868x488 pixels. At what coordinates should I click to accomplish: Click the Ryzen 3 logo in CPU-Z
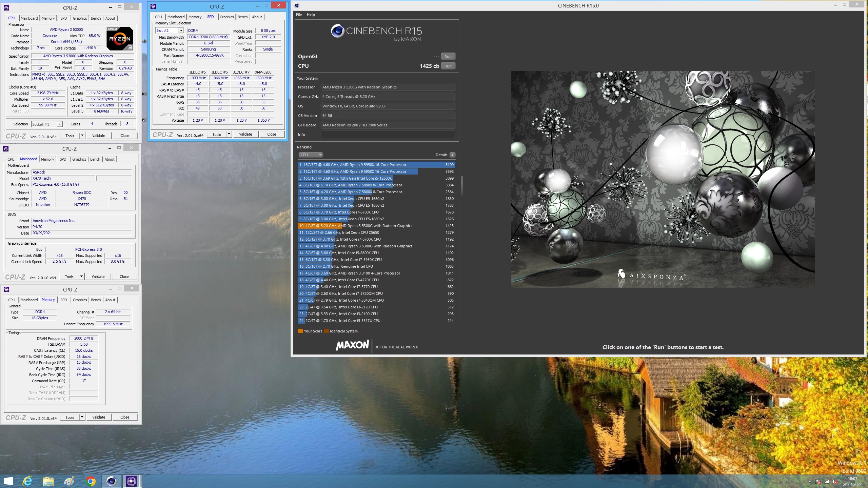tap(120, 39)
